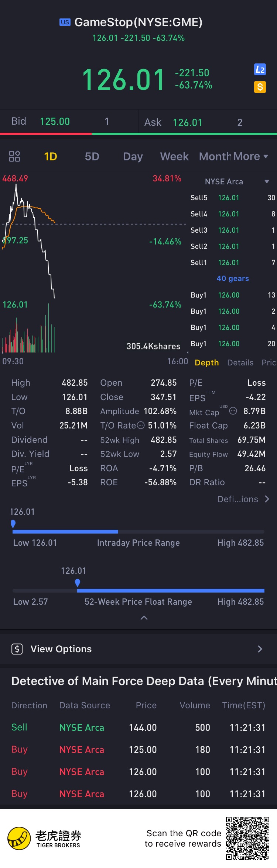Tap the 52wk Low 2.57 stat
277x868 pixels.
(138, 454)
